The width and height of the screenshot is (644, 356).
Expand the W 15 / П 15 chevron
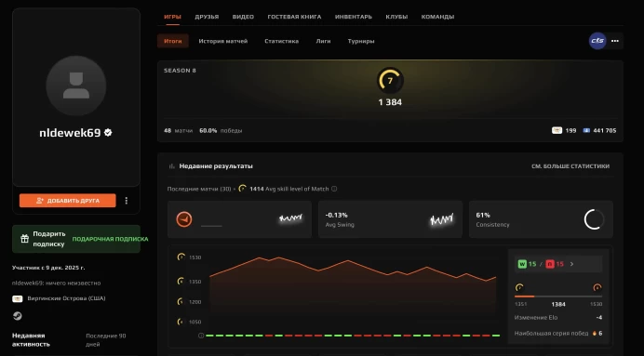point(571,264)
